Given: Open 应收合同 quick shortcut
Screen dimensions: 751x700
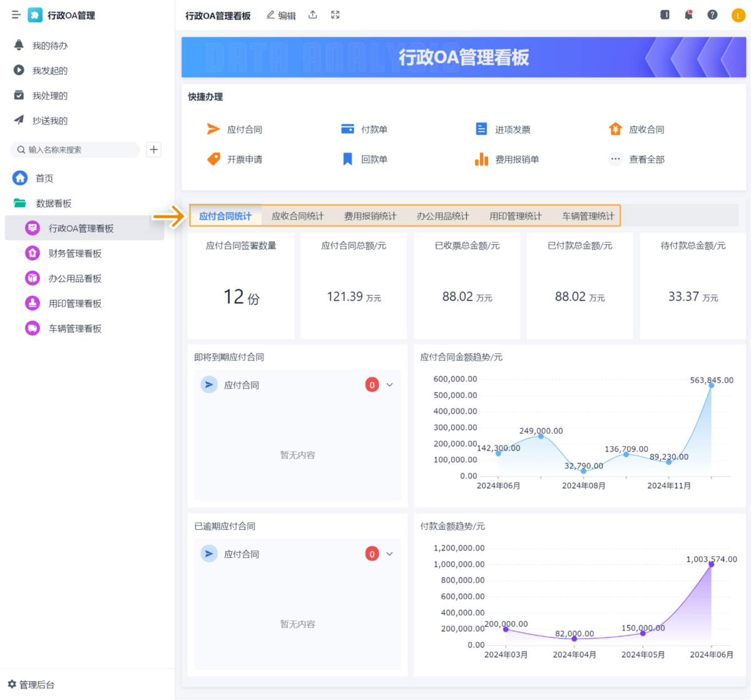Looking at the screenshot, I should (x=636, y=129).
